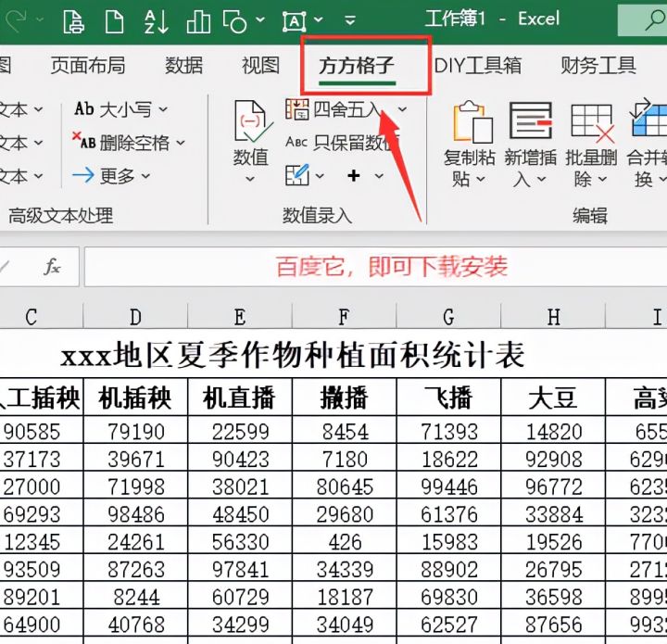667x644 pixels.
Task: Click cell with value 426
Action: pyautogui.click(x=345, y=541)
